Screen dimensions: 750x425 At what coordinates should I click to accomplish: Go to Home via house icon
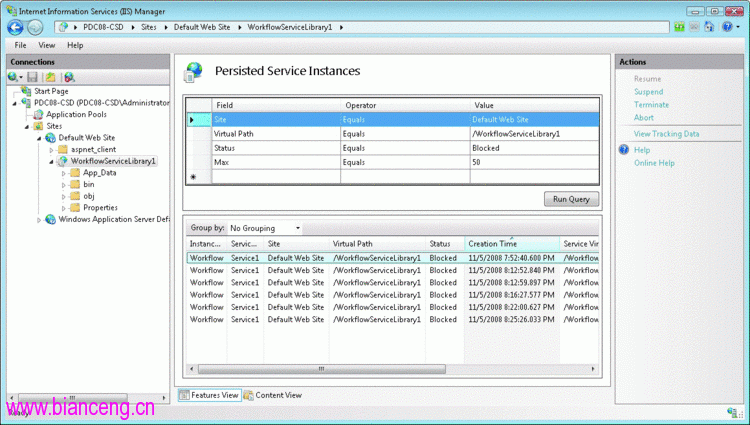coord(709,27)
